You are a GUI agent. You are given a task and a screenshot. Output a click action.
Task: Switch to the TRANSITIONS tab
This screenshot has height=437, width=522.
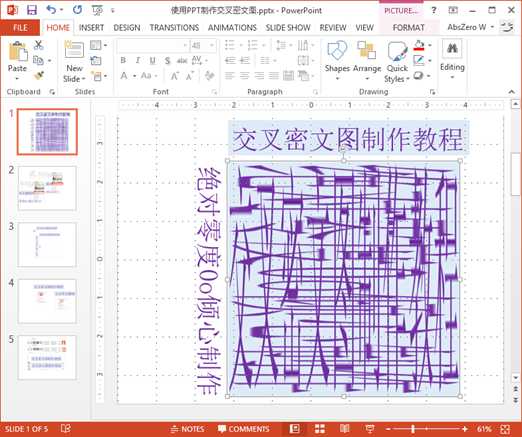click(174, 28)
